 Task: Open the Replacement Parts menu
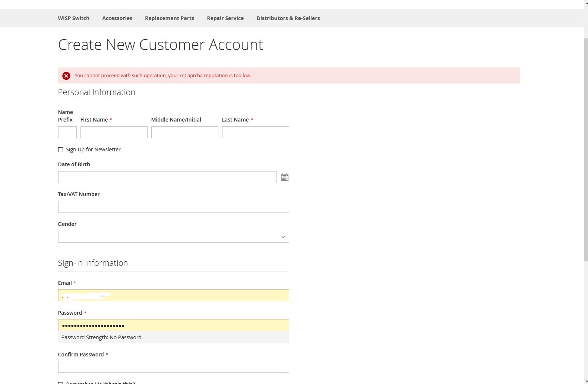point(170,18)
